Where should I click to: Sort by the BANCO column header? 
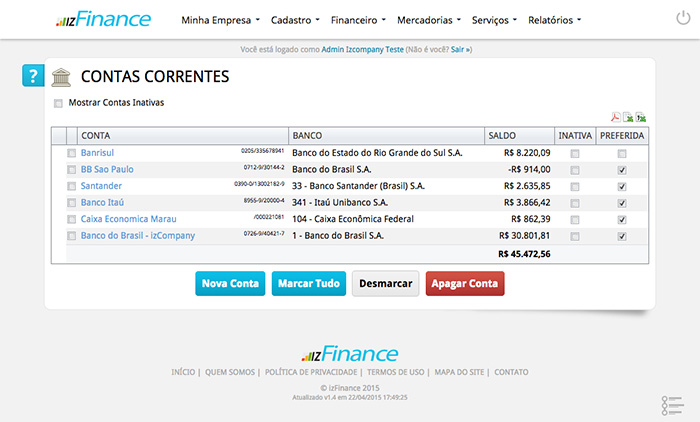tap(387, 136)
